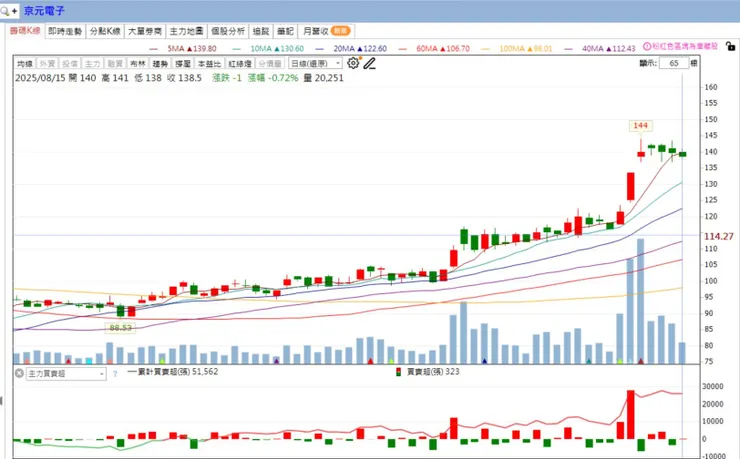This screenshot has width=740, height=459.
Task: Click the 買賣超(張) 323 legend text
Action: coord(433,372)
